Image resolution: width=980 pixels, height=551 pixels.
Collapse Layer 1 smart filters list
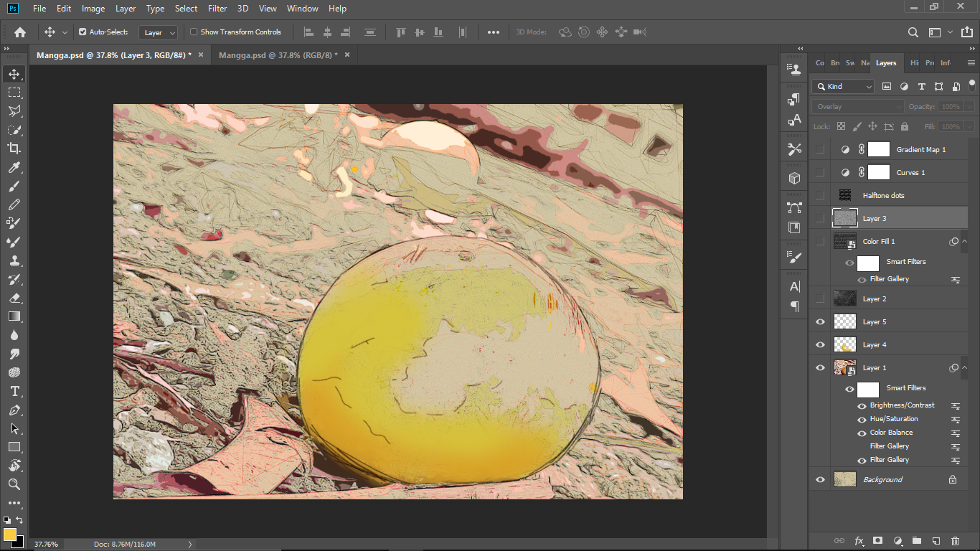[x=964, y=368]
